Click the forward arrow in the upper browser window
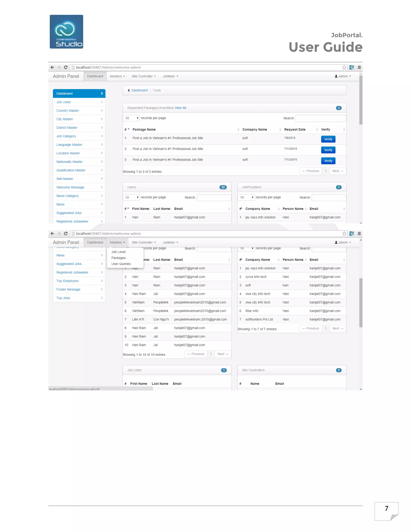This screenshot has height=532, width=411. click(x=59, y=67)
